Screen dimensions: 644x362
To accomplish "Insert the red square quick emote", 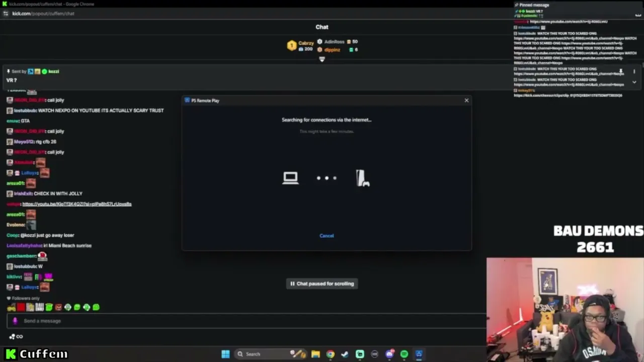I will point(21,307).
